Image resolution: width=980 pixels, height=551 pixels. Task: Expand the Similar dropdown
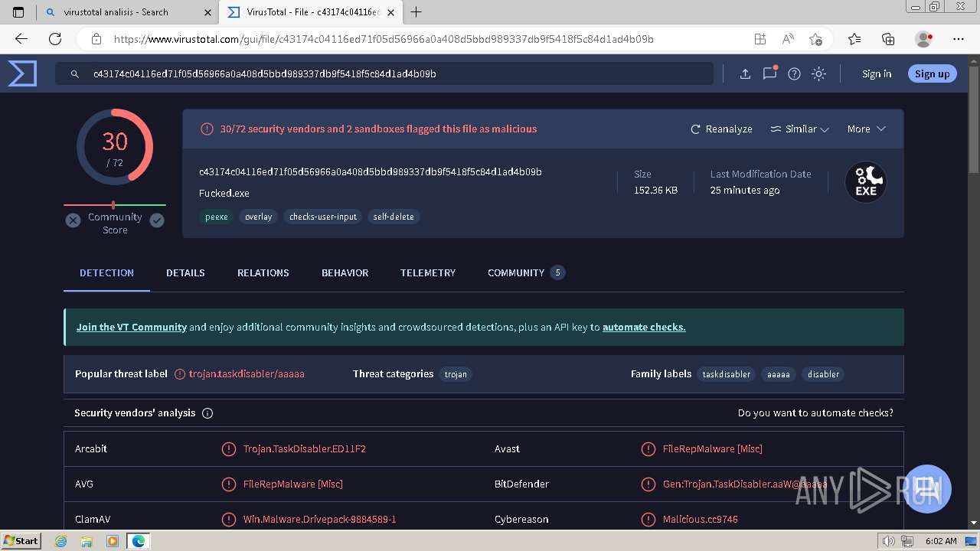(x=799, y=129)
